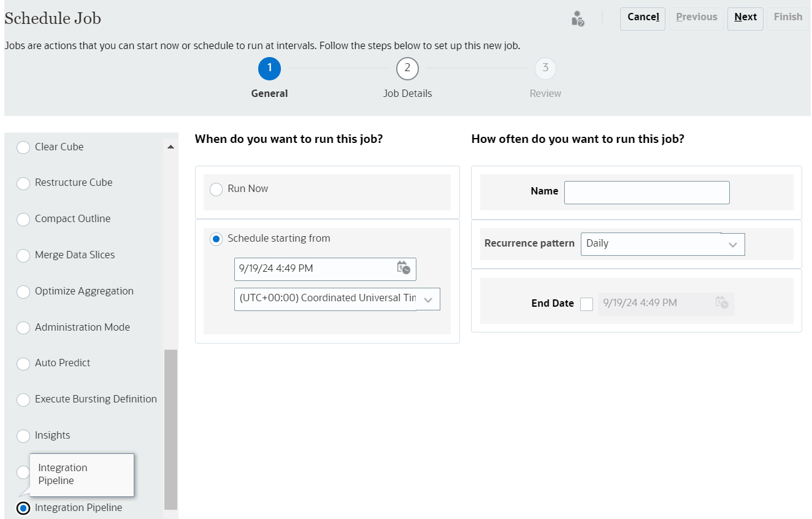
Task: Go to step 2 Job Details circle
Action: [x=407, y=69]
